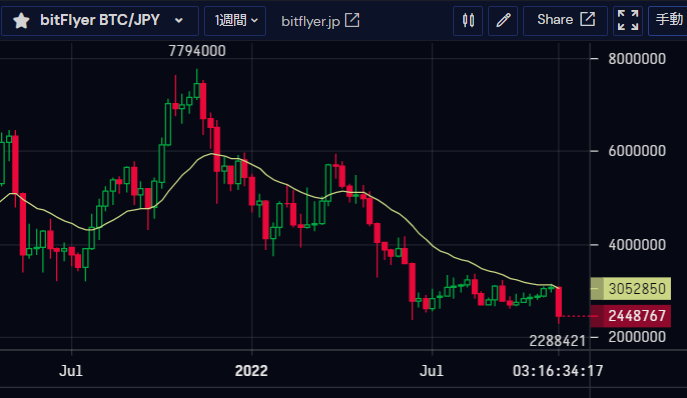Click the 7794000 high price label

click(x=197, y=51)
